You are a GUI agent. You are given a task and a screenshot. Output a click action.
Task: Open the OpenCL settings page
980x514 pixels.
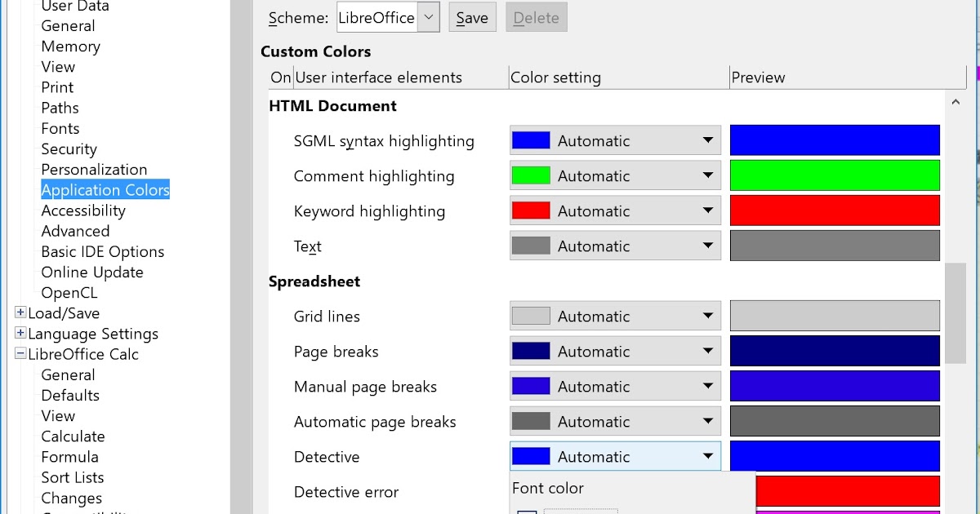pyautogui.click(x=69, y=292)
